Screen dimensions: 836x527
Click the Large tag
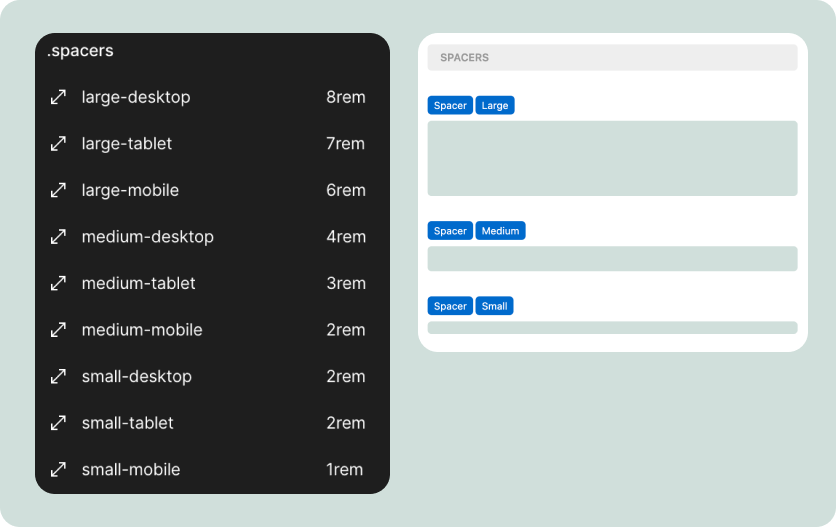[x=495, y=105]
